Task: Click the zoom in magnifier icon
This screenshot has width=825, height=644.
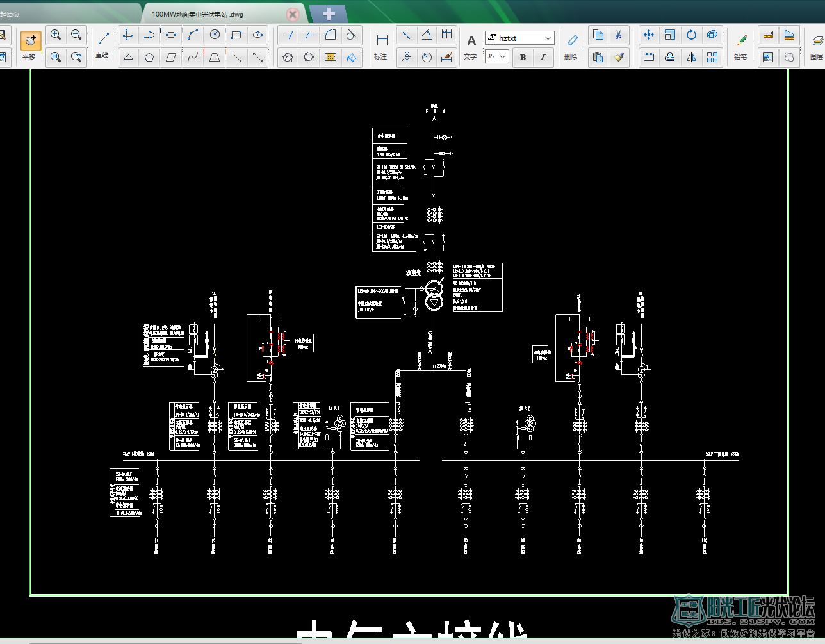Action: tap(56, 35)
